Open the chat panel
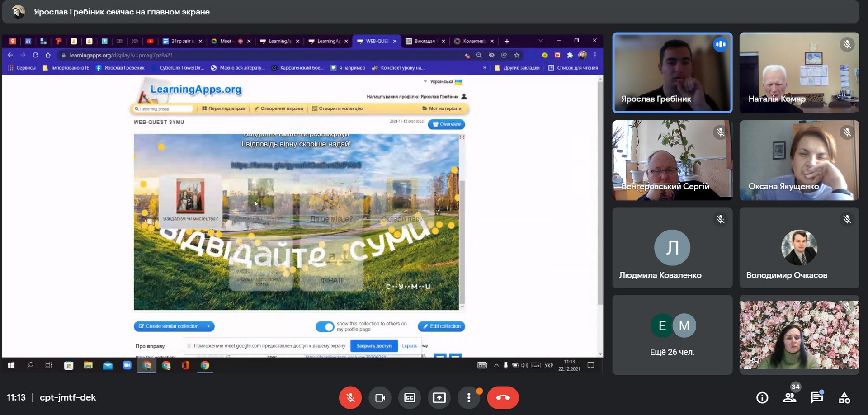This screenshot has height=415, width=868. (816, 398)
